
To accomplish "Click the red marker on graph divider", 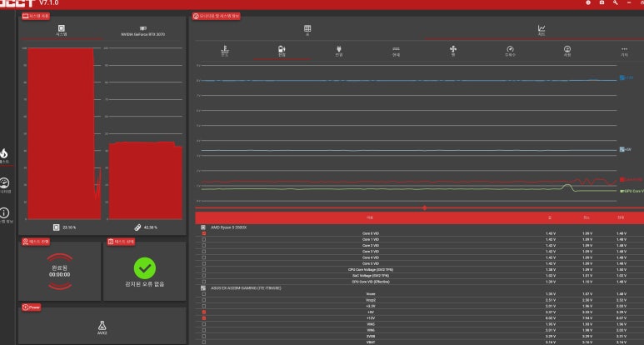I will [425, 207].
